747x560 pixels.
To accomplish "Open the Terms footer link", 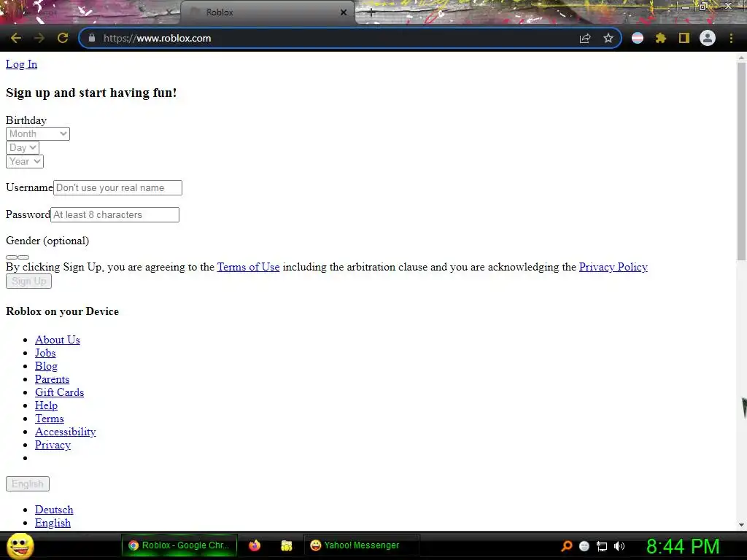I will point(49,419).
